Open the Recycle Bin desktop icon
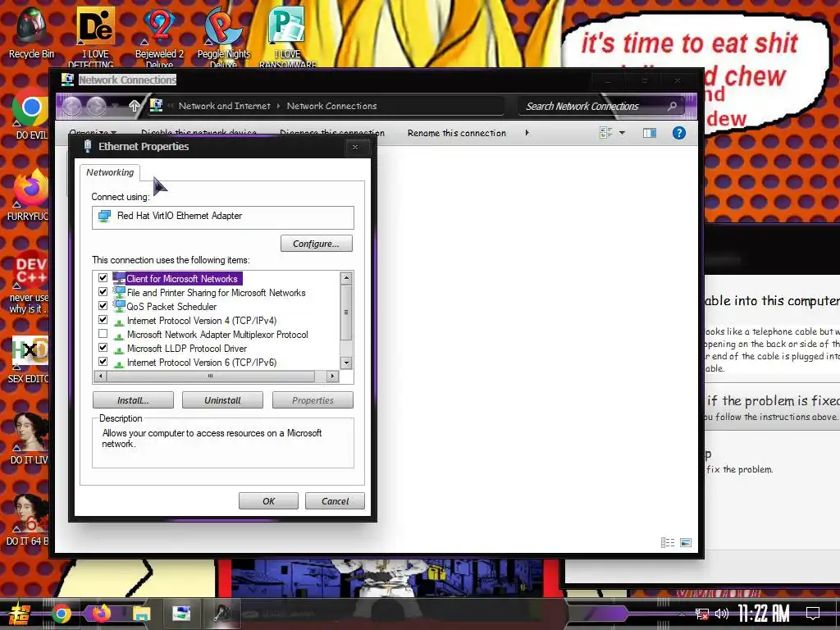Image resolution: width=840 pixels, height=630 pixels. (31, 32)
